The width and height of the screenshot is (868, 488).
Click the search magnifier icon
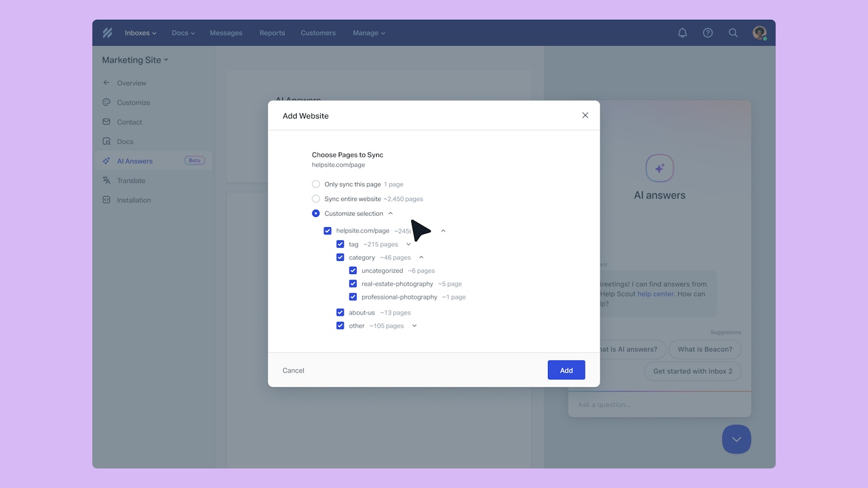click(733, 33)
